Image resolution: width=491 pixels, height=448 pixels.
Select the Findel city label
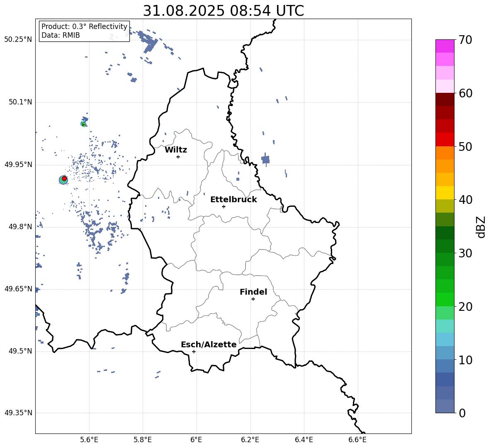(x=253, y=292)
